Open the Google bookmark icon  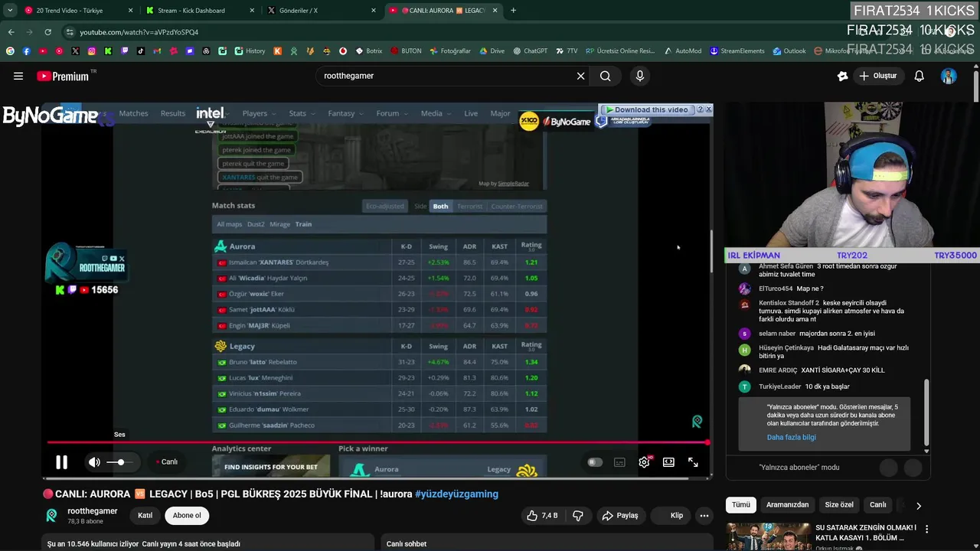10,51
